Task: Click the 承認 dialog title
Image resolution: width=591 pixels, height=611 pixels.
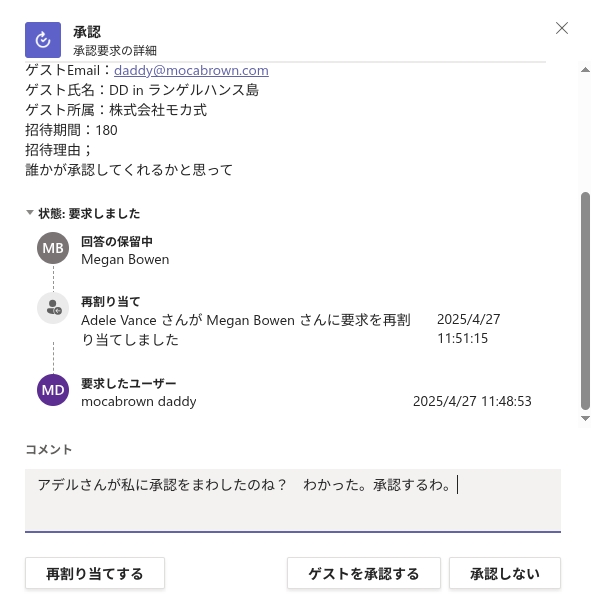Action: coord(87,32)
